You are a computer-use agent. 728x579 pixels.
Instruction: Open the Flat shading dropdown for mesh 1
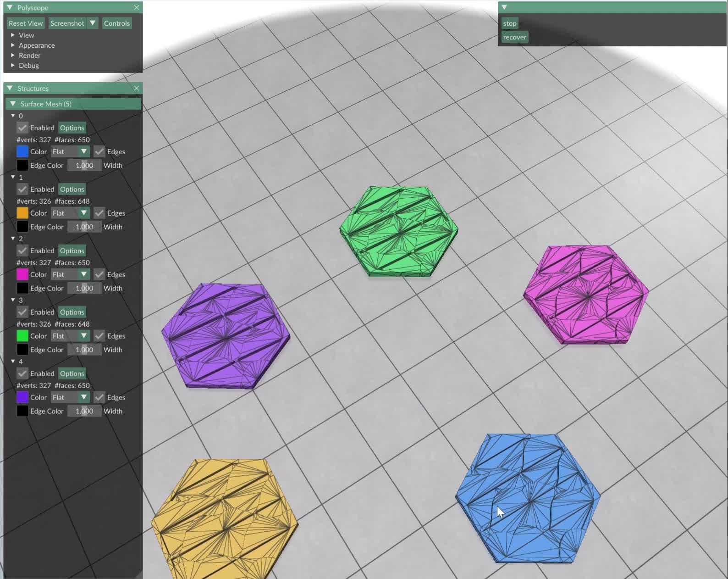point(70,213)
